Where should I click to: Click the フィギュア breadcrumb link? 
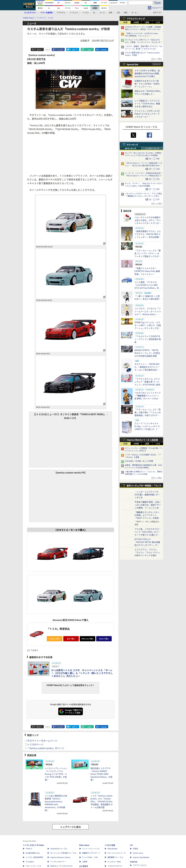pos(41,18)
